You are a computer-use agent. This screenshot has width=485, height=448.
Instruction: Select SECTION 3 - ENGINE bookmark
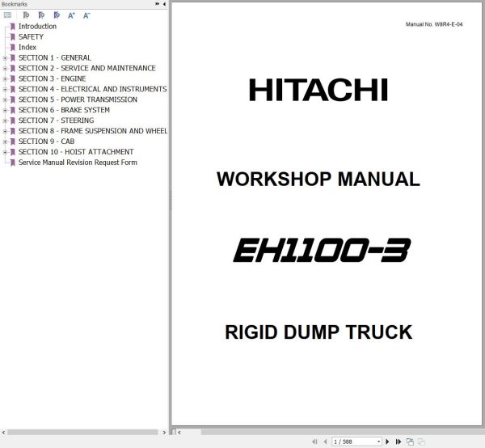(x=52, y=78)
